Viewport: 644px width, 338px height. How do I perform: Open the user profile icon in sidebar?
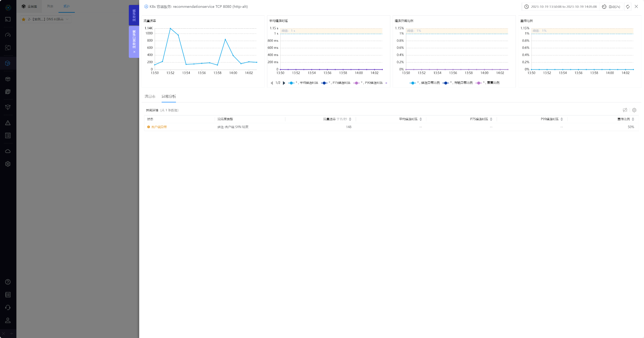click(8, 320)
